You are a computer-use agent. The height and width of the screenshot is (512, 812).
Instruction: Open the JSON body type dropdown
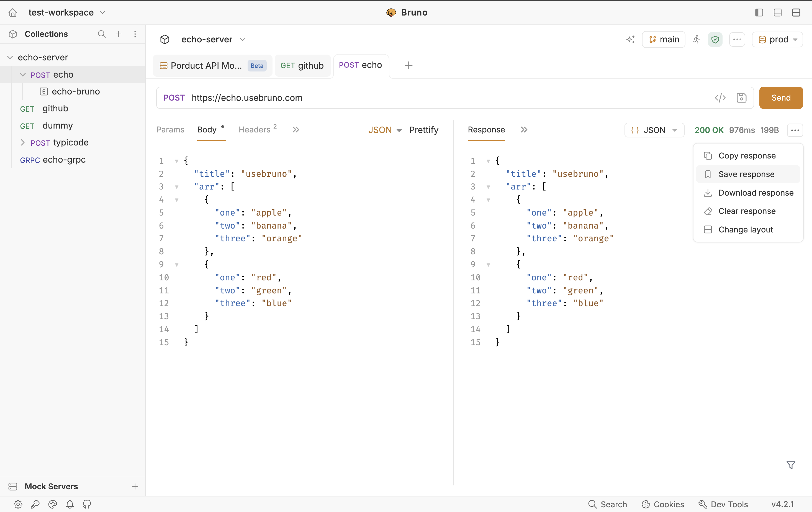coord(385,130)
